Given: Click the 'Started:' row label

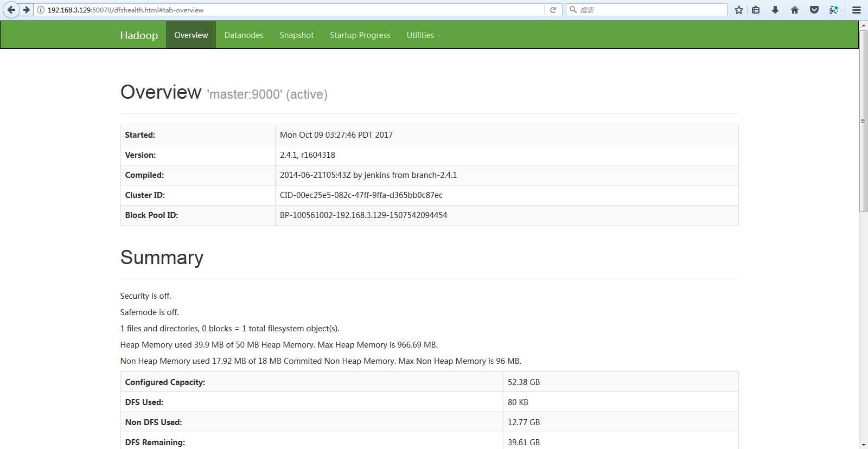Looking at the screenshot, I should click(x=140, y=135).
